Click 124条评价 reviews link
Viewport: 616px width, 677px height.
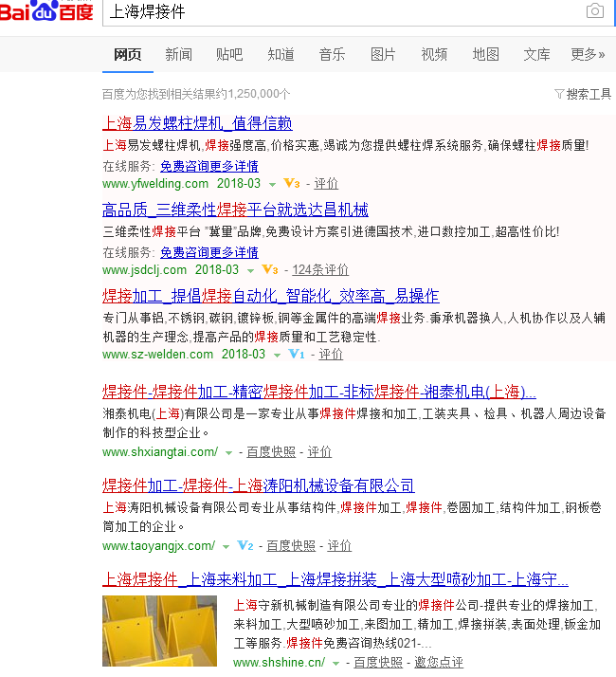coord(320,269)
